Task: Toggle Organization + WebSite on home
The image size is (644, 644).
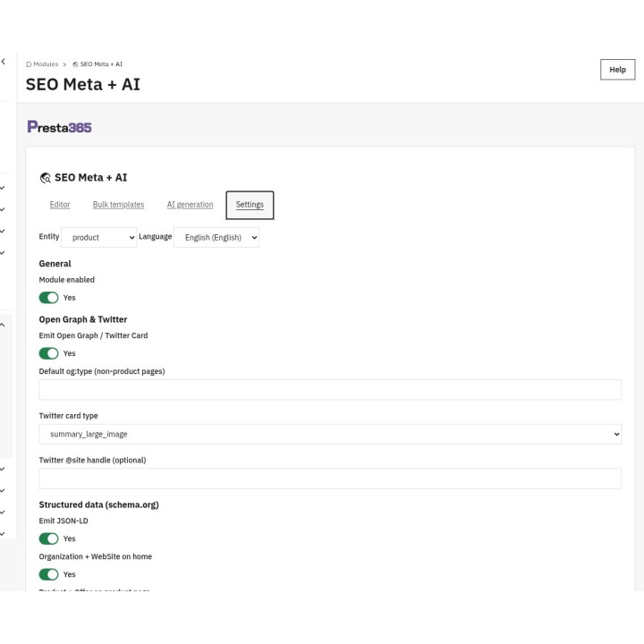Action: (49, 574)
